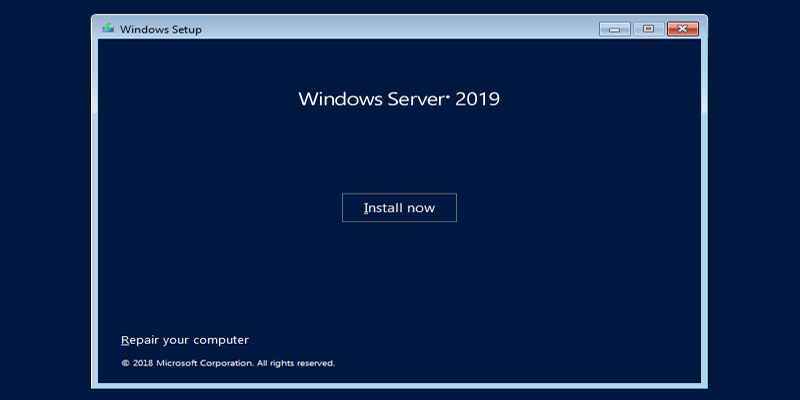Click the Windows Setup title text
This screenshot has height=400, width=800.
161,30
